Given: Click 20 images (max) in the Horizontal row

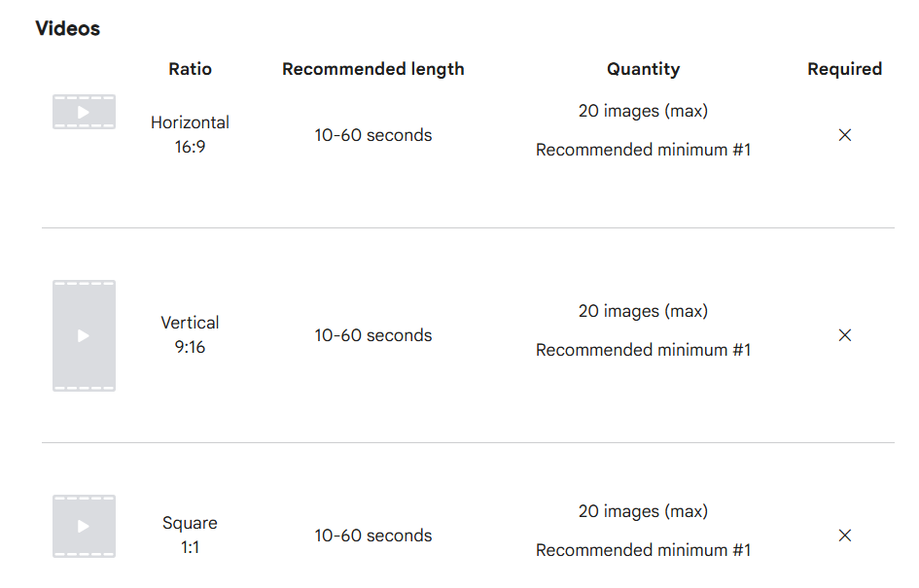Looking at the screenshot, I should click(x=643, y=111).
